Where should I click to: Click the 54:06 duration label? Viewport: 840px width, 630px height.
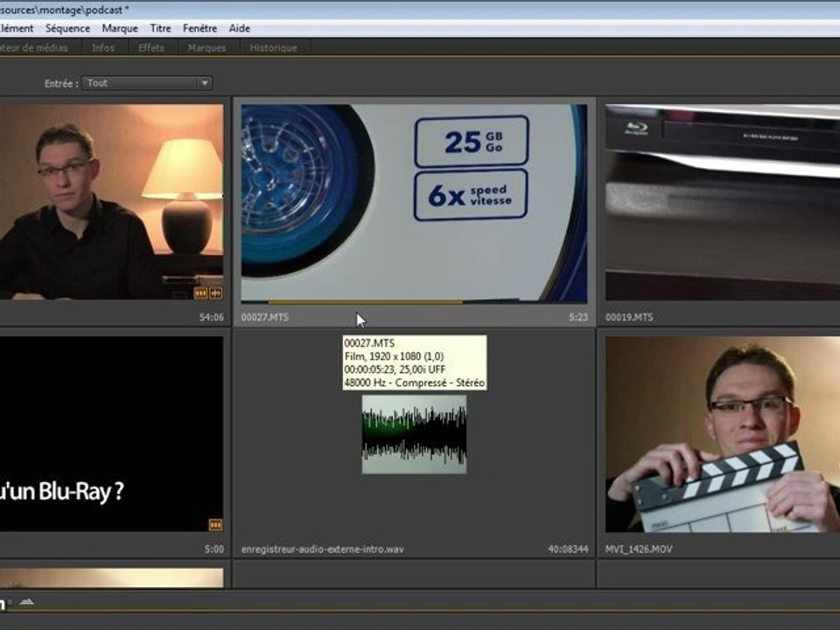[212, 317]
